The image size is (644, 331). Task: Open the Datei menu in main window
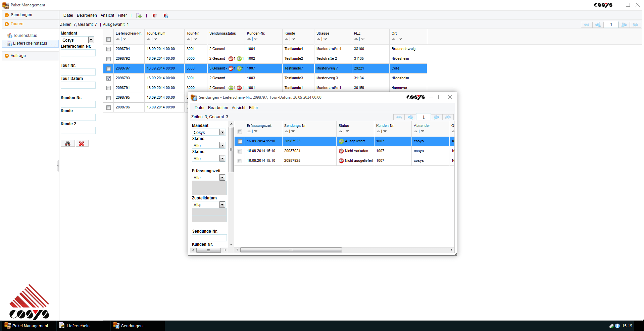pyautogui.click(x=68, y=15)
